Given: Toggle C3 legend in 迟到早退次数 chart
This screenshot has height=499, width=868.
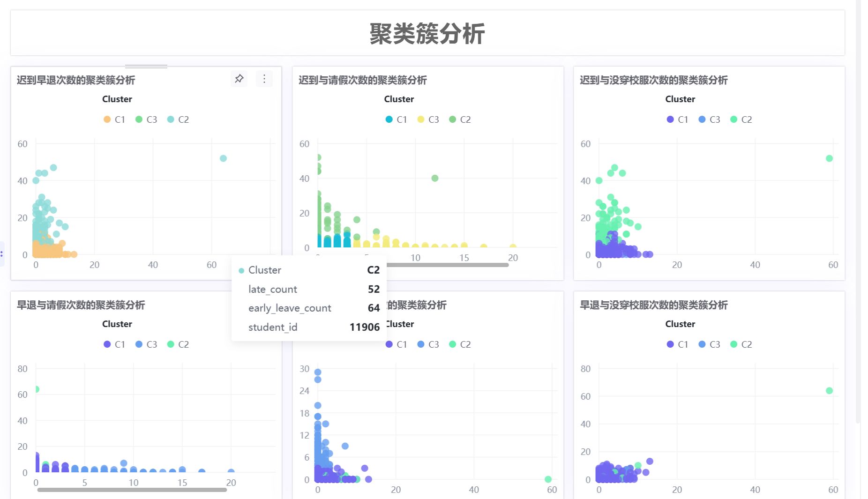Looking at the screenshot, I should pyautogui.click(x=146, y=119).
